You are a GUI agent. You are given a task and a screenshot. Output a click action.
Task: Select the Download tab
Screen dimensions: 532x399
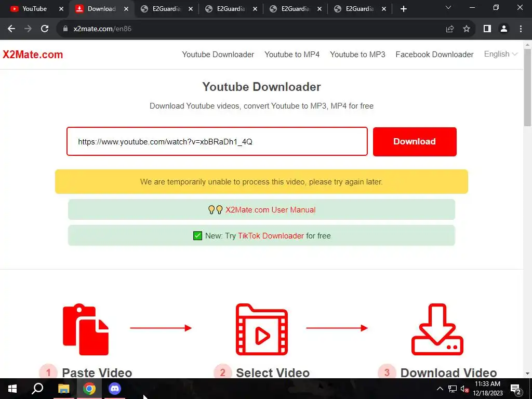click(x=101, y=9)
